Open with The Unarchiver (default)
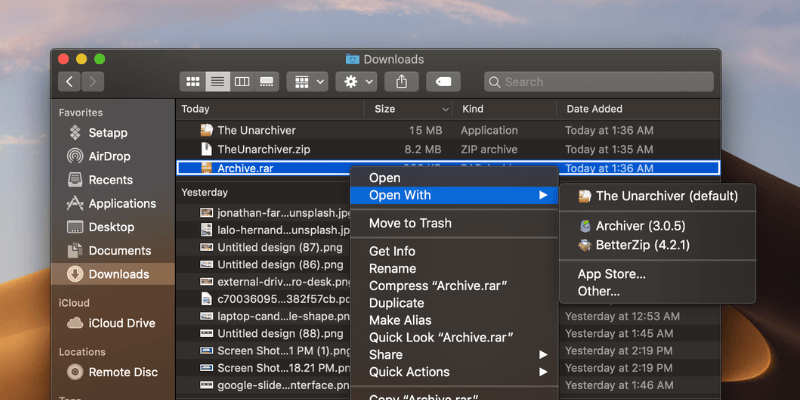Image resolution: width=800 pixels, height=400 pixels. click(658, 196)
